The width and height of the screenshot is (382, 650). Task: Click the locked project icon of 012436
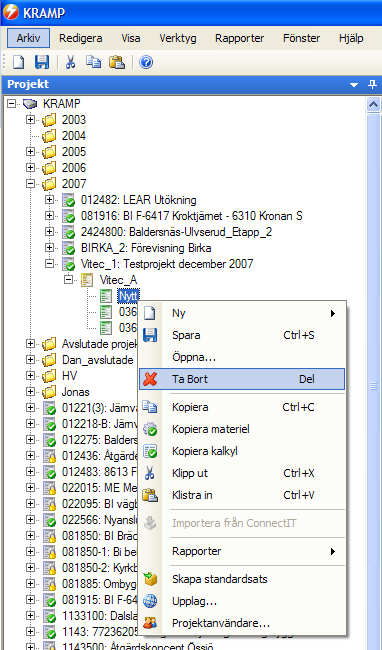coord(49,456)
